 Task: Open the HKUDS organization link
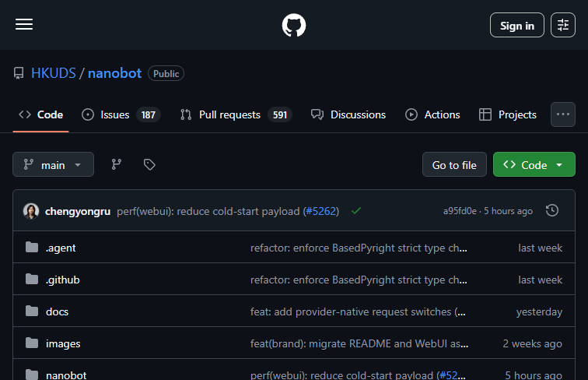point(54,73)
